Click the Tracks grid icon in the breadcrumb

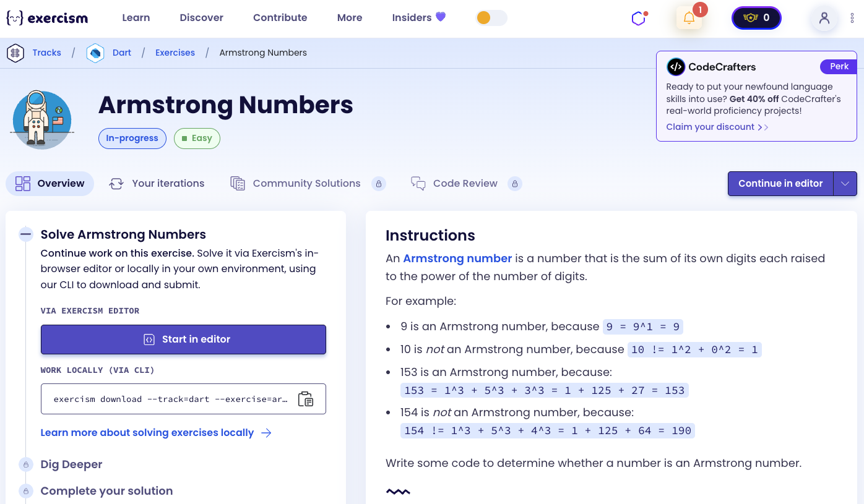click(x=15, y=53)
